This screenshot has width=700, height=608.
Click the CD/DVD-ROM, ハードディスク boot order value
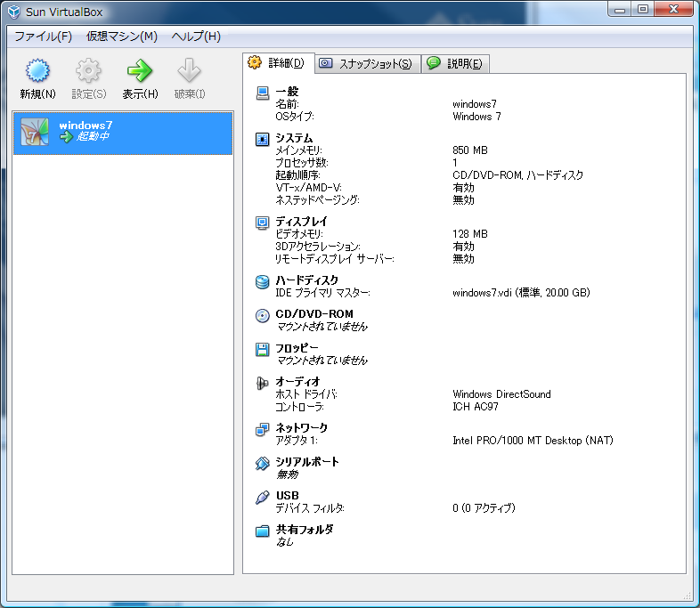(517, 175)
